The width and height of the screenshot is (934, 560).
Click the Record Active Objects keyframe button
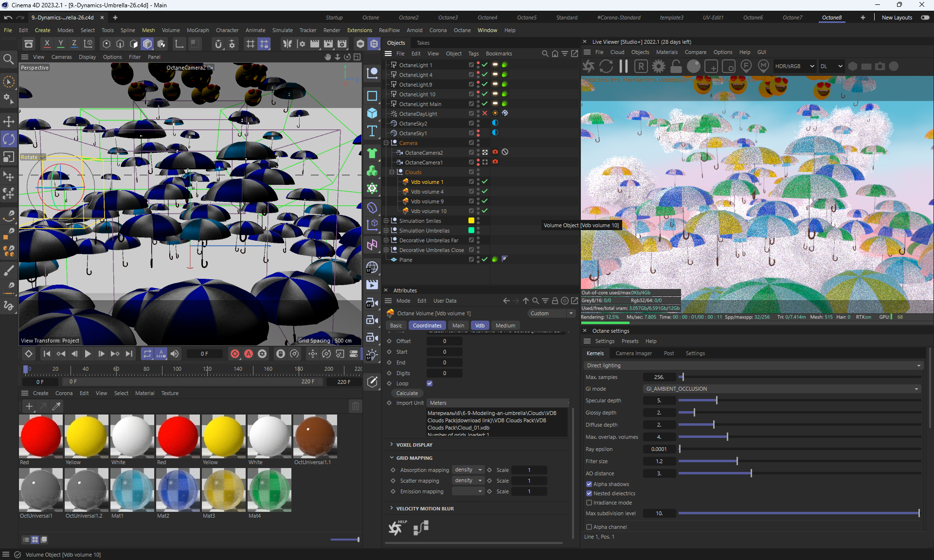coord(235,354)
